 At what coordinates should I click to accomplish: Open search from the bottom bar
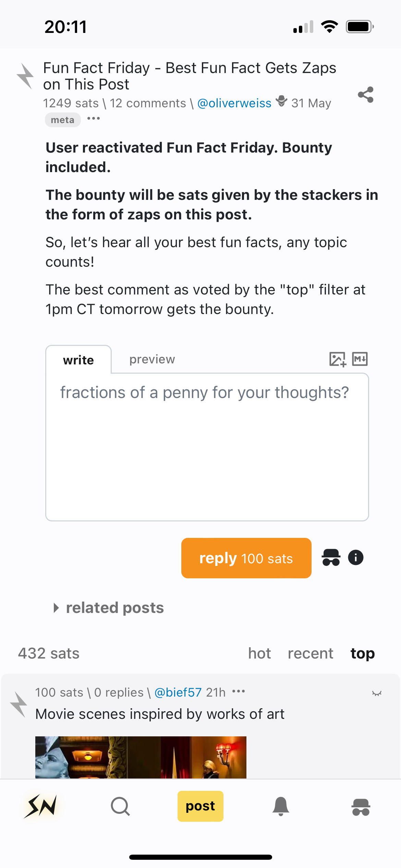pyautogui.click(x=120, y=806)
